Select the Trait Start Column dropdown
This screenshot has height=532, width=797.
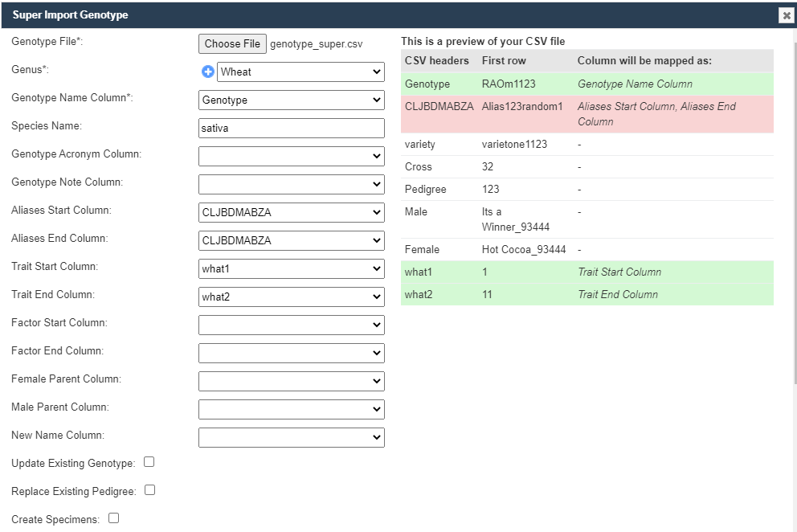point(291,268)
